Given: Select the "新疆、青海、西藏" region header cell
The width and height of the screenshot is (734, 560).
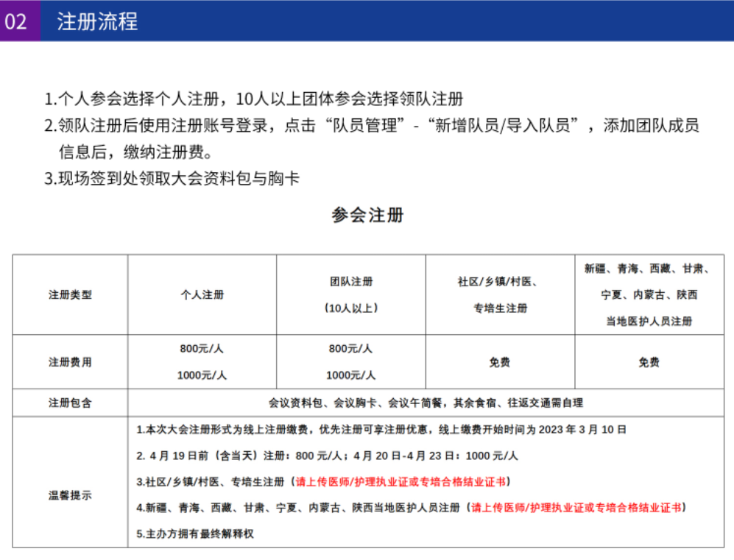Looking at the screenshot, I should [x=649, y=294].
